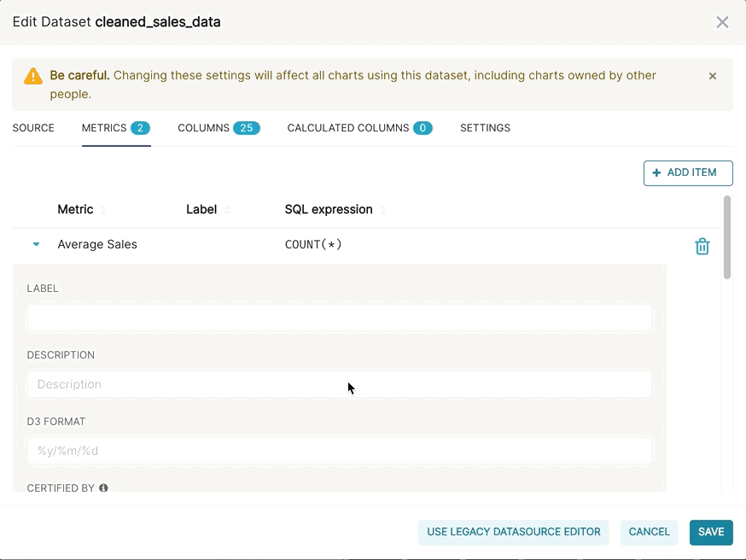Screen dimensions: 746x560
Task: Focus the Description text field
Action: pos(339,384)
